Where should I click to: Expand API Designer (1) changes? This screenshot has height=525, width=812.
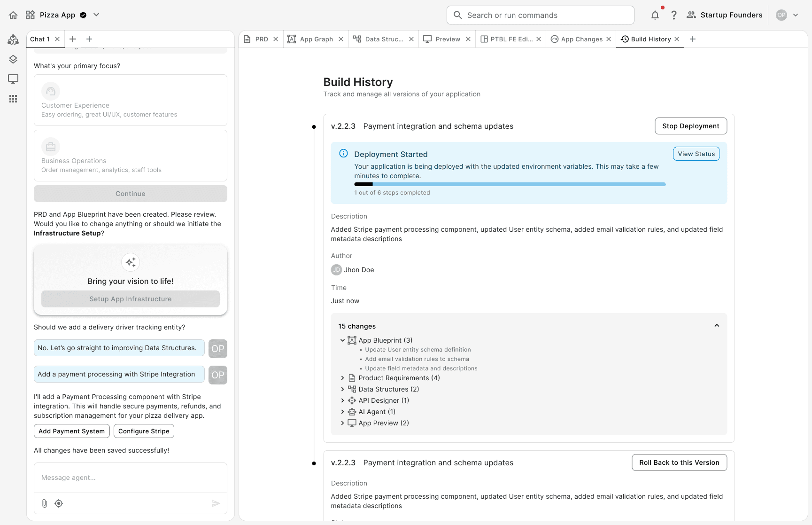342,400
